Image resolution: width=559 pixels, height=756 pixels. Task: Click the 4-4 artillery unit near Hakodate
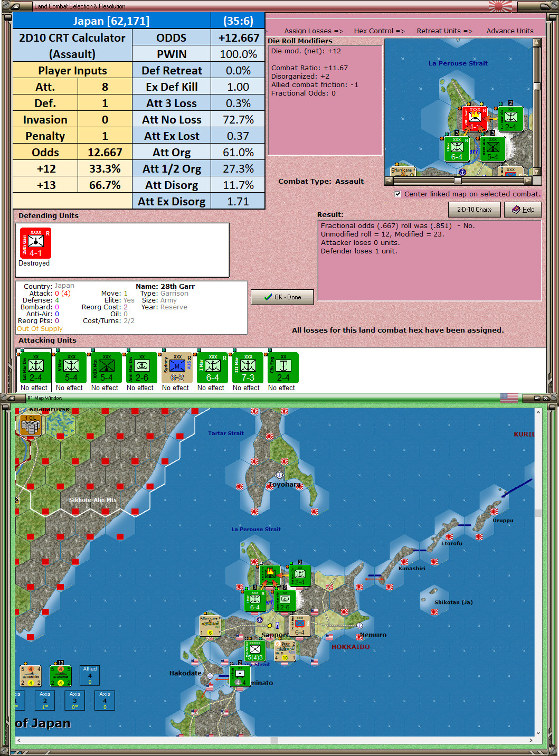click(x=240, y=676)
